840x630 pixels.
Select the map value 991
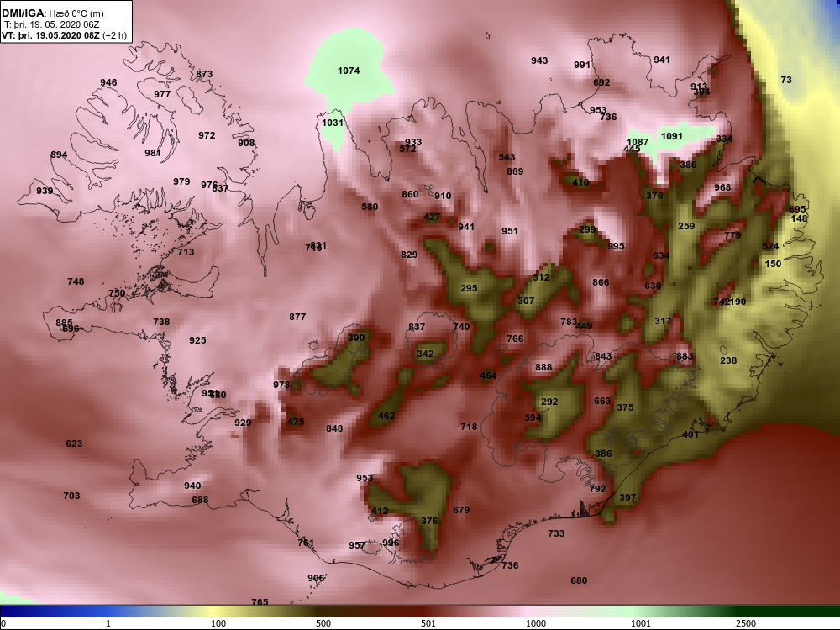point(582,65)
